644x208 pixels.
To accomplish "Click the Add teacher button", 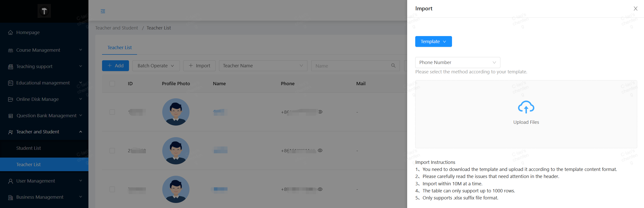I will pyautogui.click(x=115, y=66).
